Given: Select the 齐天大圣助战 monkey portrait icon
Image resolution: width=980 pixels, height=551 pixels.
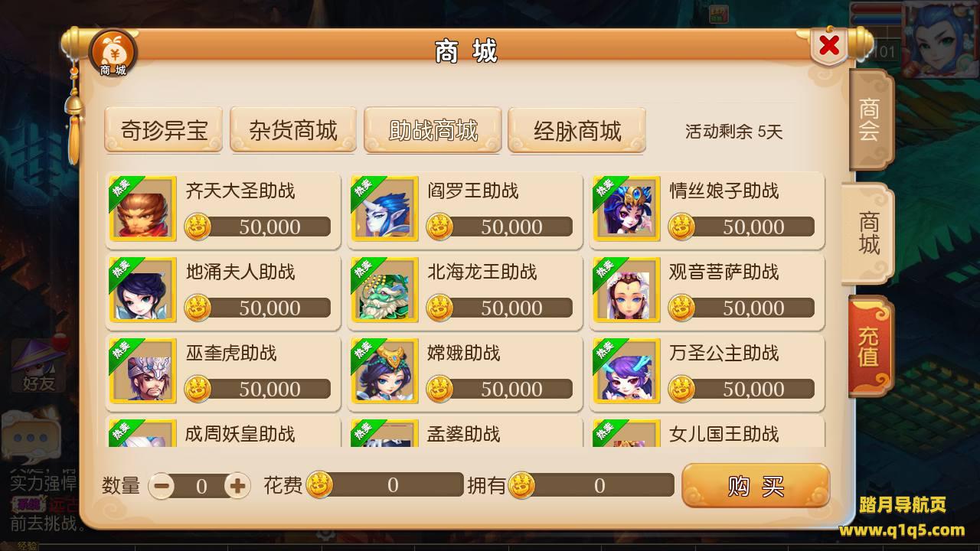Looking at the screenshot, I should point(142,209).
